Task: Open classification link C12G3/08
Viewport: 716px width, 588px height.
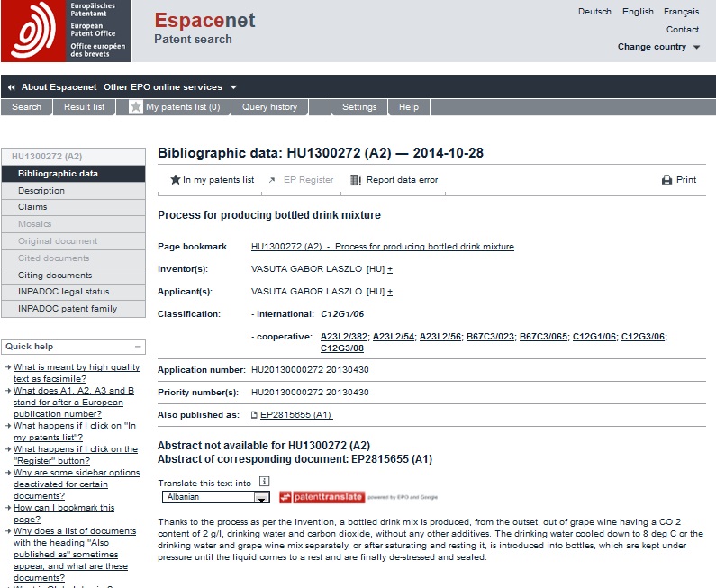Action: [x=342, y=348]
